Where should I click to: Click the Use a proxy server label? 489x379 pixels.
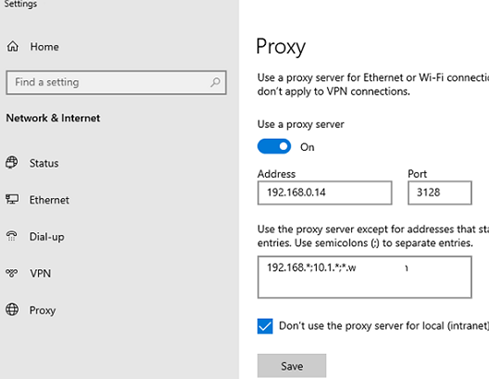click(x=301, y=124)
